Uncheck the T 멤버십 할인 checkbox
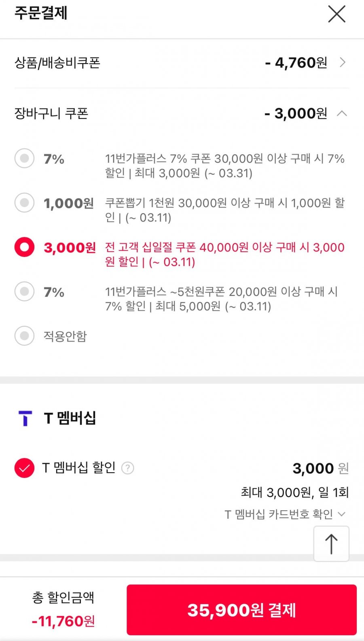Screen dimensions: 364x641 pos(24,468)
